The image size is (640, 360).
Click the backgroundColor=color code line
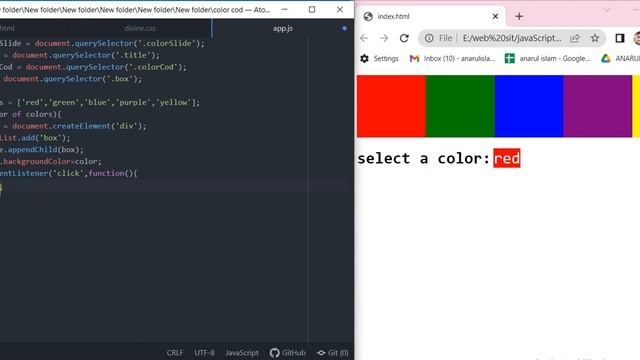(51, 162)
